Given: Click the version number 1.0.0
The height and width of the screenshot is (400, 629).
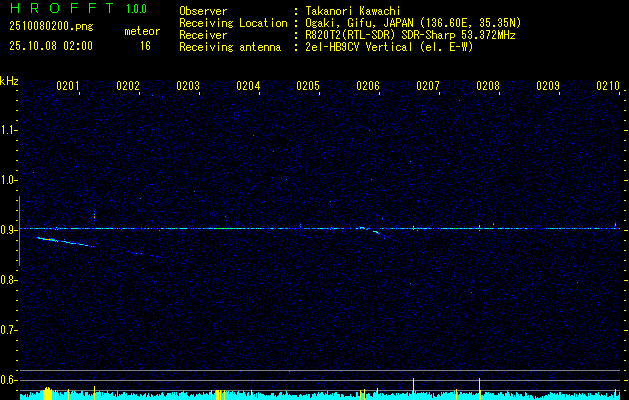Looking at the screenshot, I should (136, 9).
